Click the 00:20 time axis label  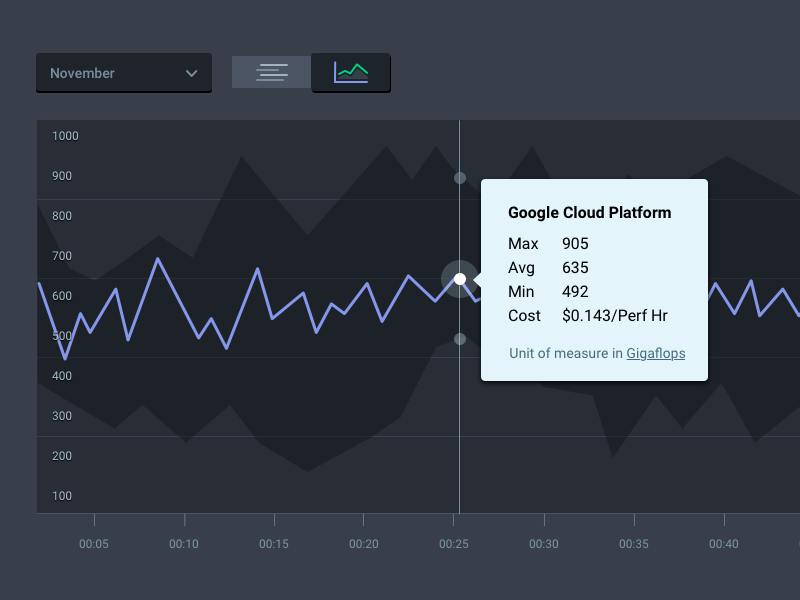pos(364,544)
